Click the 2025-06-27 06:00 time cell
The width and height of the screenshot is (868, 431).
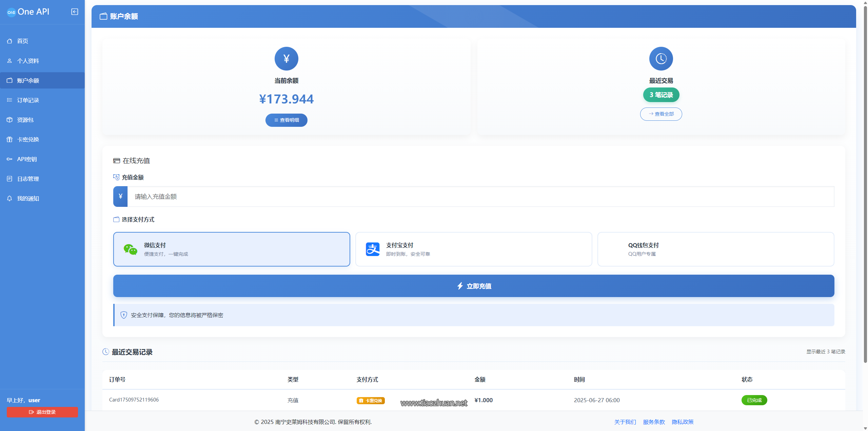(x=597, y=400)
